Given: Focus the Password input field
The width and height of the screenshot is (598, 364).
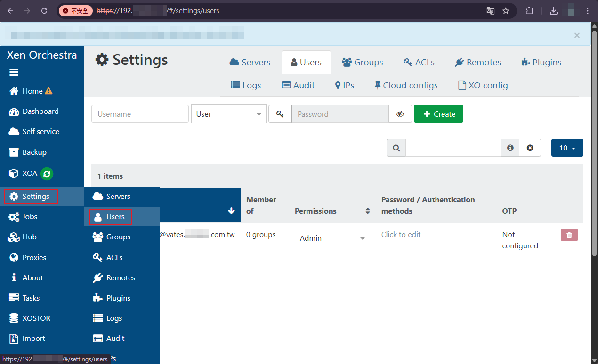Looking at the screenshot, I should coord(340,114).
